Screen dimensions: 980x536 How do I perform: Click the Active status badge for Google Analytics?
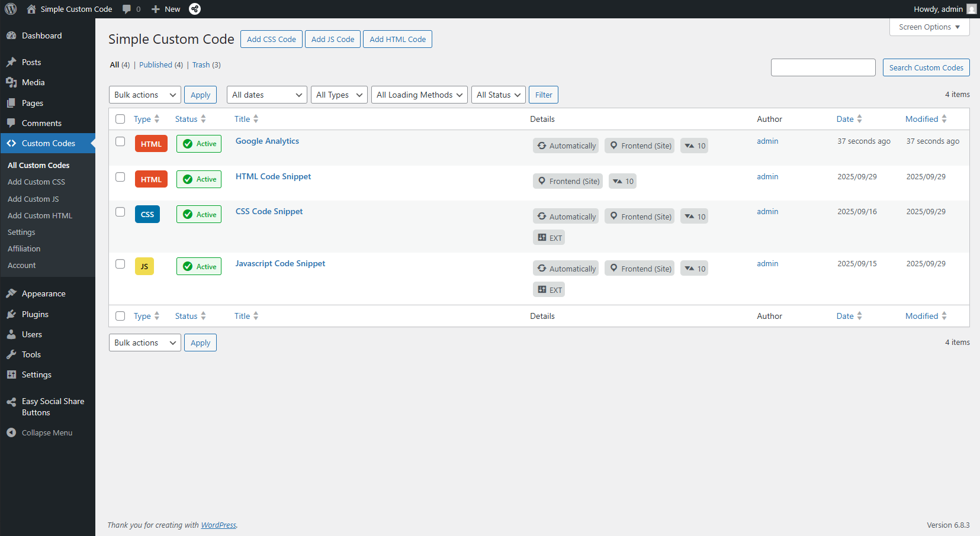click(x=199, y=144)
